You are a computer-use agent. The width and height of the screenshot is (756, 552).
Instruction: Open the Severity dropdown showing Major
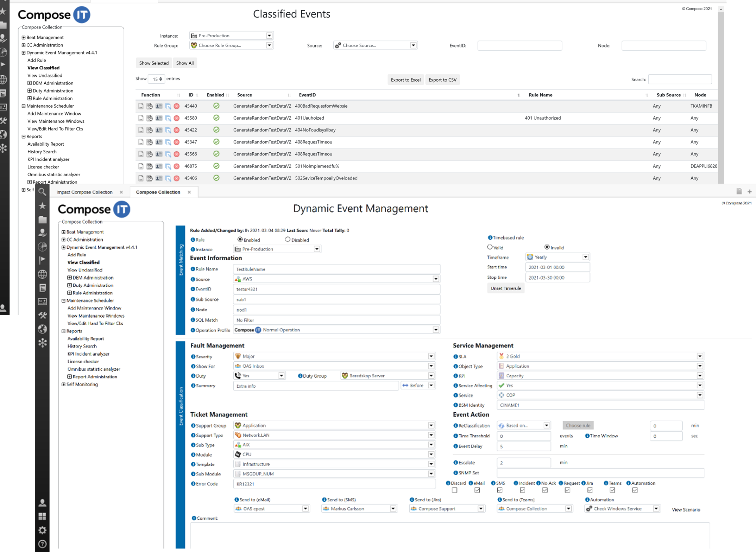431,356
